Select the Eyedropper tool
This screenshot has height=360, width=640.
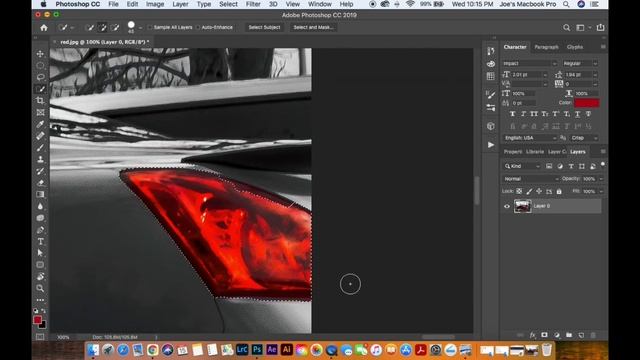coord(40,124)
